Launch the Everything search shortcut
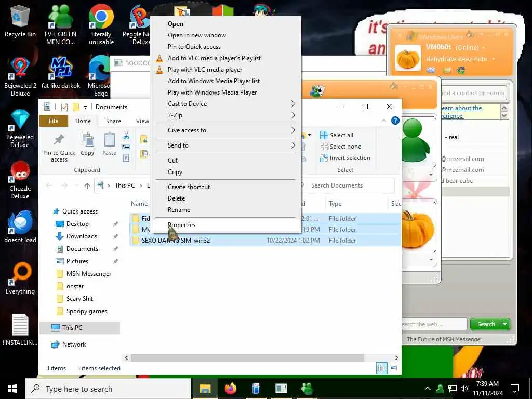The image size is (532, 399). click(20, 278)
